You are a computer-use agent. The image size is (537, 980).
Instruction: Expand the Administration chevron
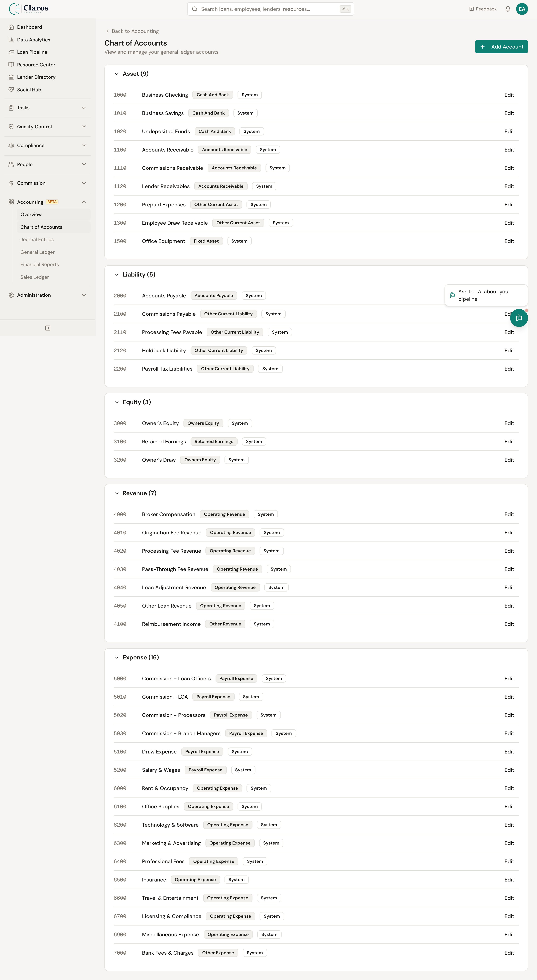pos(84,295)
